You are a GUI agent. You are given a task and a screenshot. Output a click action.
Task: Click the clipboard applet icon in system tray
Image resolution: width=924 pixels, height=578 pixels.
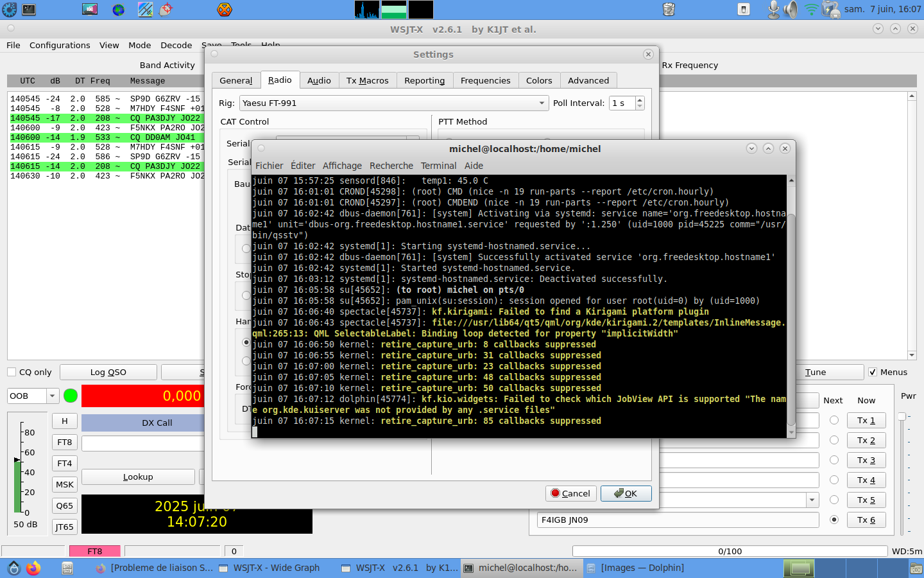(x=744, y=9)
